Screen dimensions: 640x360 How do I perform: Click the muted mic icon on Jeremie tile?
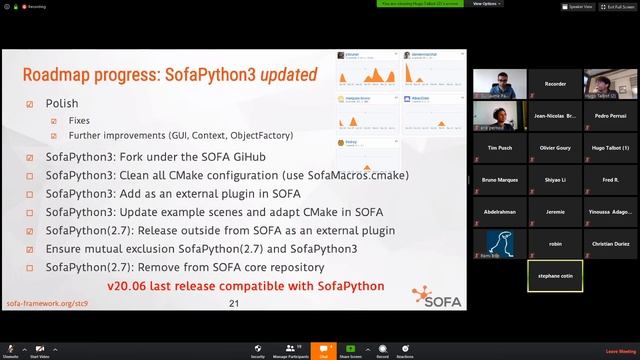(x=532, y=224)
